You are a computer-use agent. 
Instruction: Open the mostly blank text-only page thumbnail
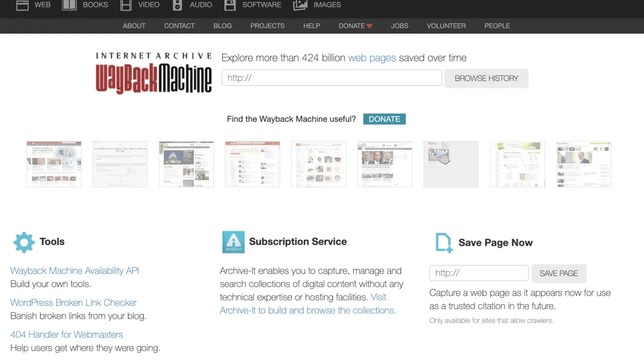click(120, 164)
